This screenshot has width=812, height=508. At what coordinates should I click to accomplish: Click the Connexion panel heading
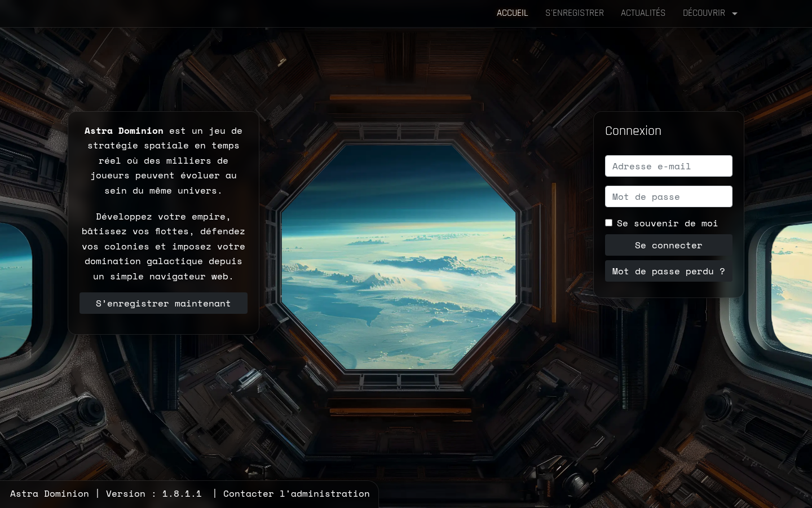coord(633,131)
